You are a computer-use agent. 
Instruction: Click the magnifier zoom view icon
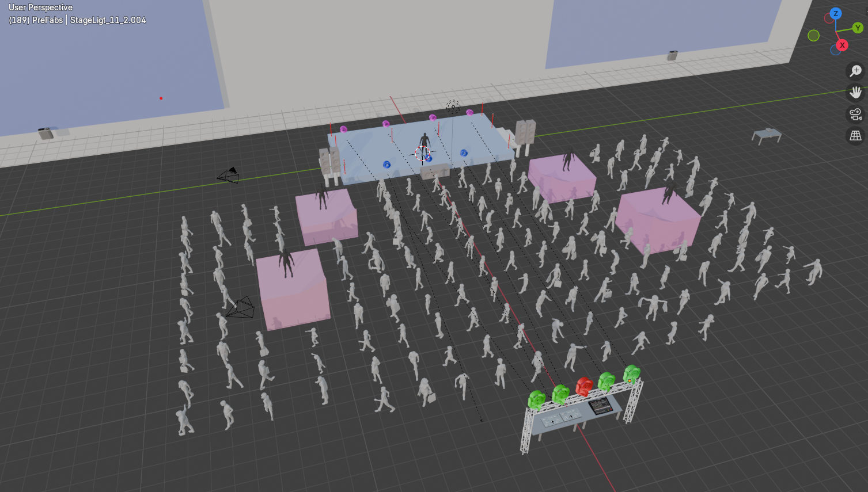855,71
